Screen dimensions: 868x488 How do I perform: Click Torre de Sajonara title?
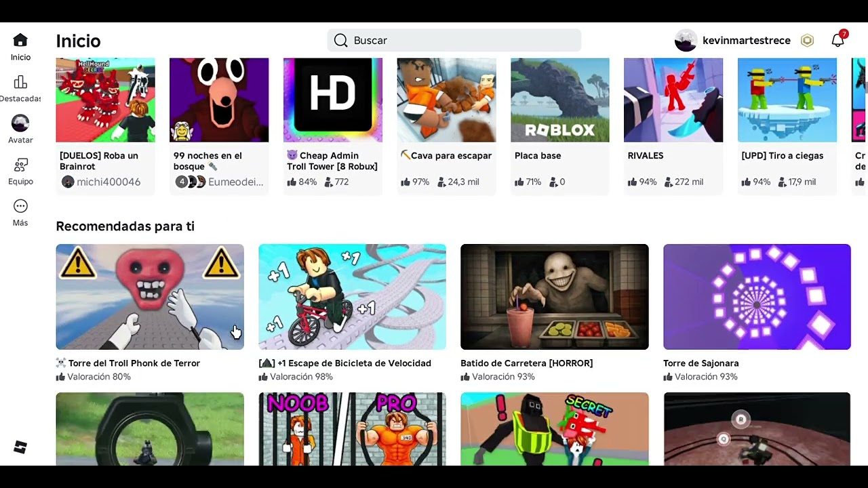point(701,363)
